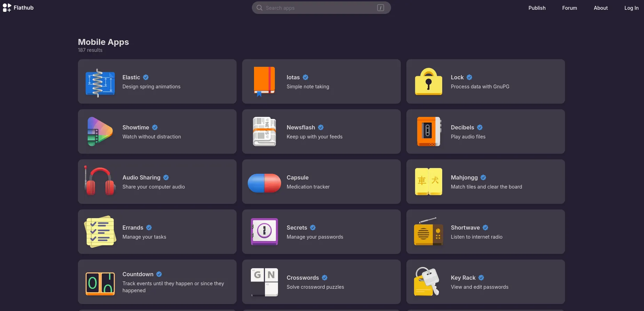Click verified badge next to Countdown
The image size is (644, 311).
coord(159,274)
